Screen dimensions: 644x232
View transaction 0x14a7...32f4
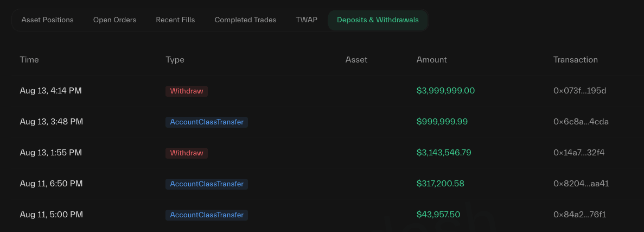click(x=579, y=153)
